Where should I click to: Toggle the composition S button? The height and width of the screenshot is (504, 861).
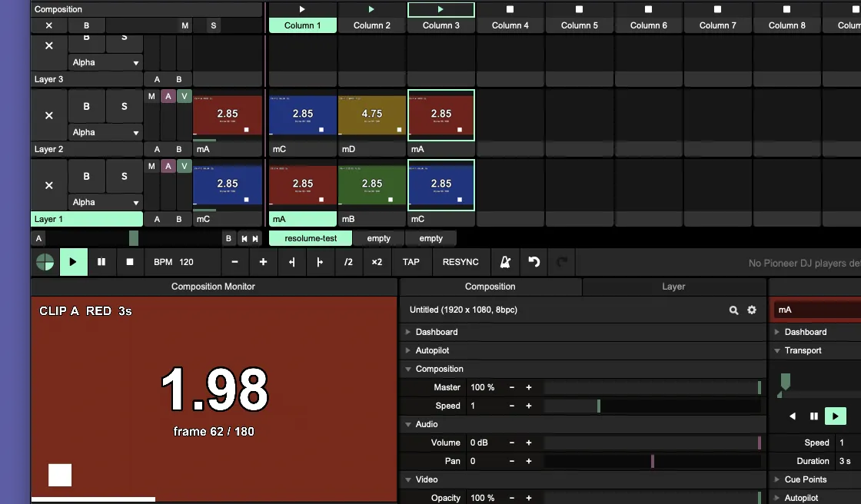click(214, 25)
